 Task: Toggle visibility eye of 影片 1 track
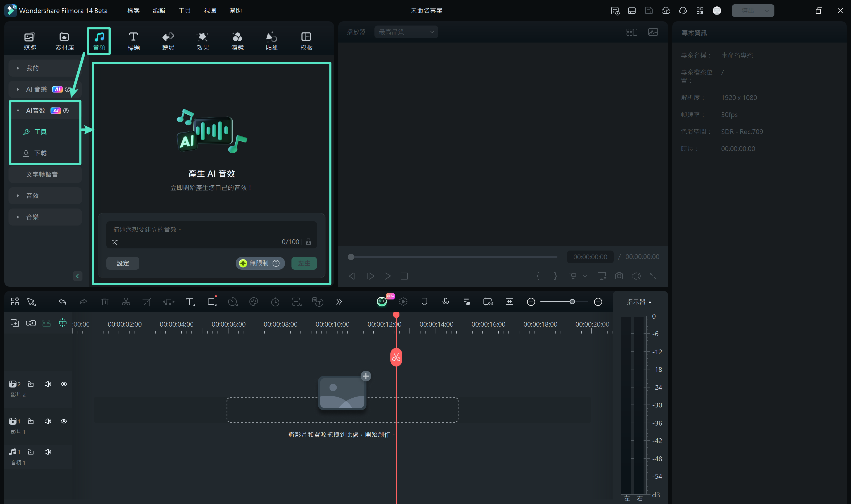point(64,421)
